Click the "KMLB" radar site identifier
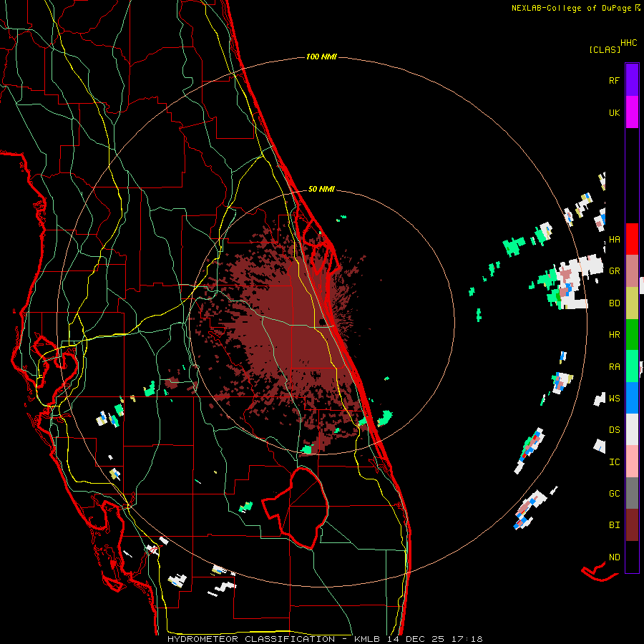Screen dimensions: 644x644 367,639
